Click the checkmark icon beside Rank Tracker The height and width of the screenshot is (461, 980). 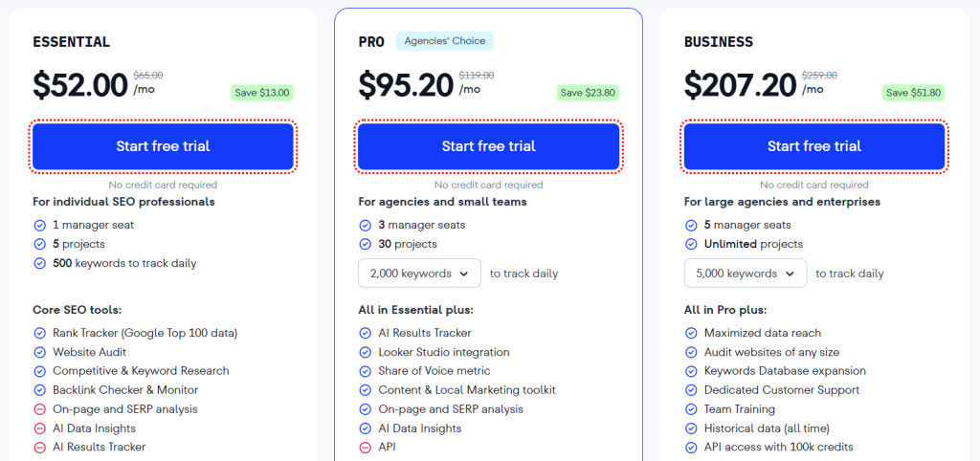pyautogui.click(x=40, y=333)
